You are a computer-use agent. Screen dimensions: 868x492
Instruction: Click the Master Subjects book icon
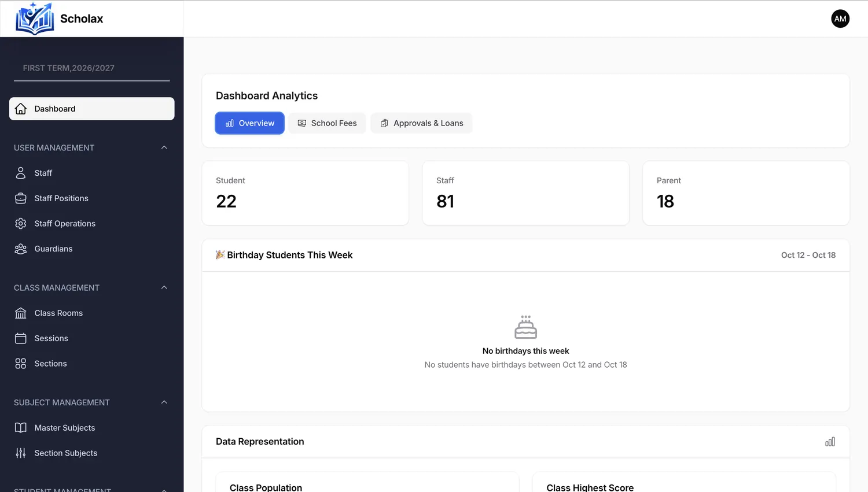click(x=21, y=428)
